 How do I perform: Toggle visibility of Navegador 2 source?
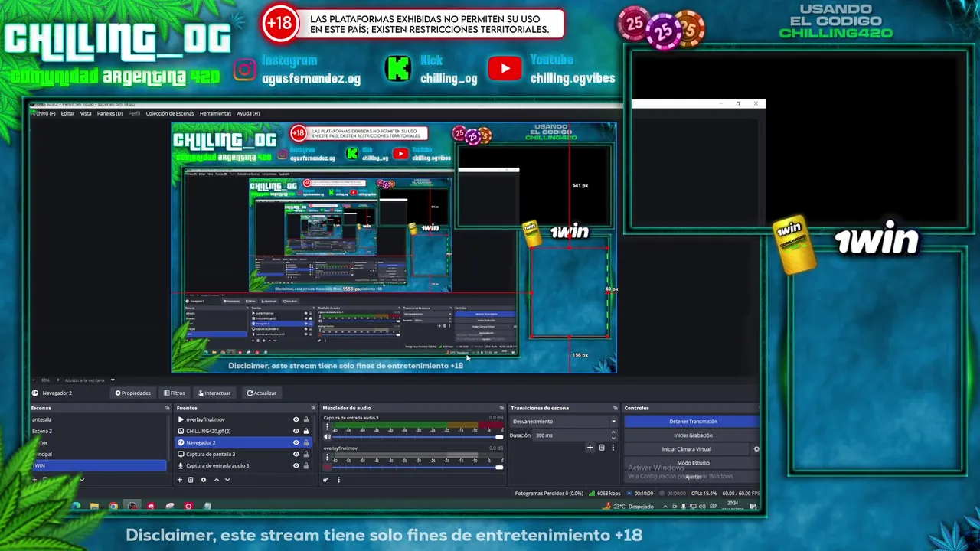click(296, 442)
